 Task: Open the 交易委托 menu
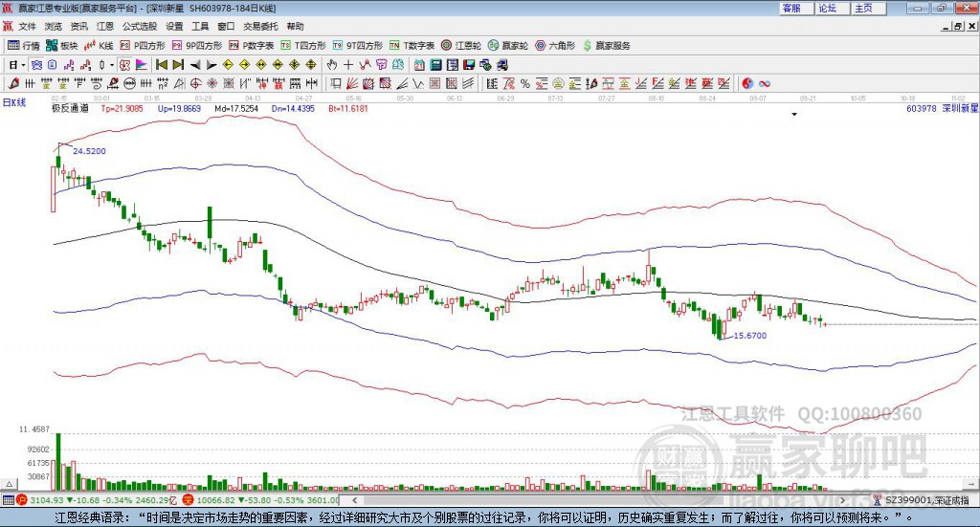point(260,26)
